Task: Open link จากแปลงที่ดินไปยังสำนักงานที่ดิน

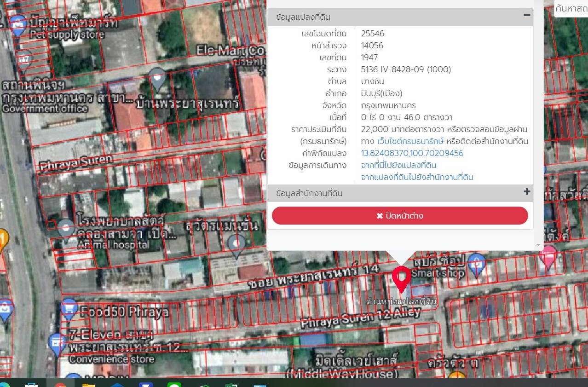Action: pos(417,177)
